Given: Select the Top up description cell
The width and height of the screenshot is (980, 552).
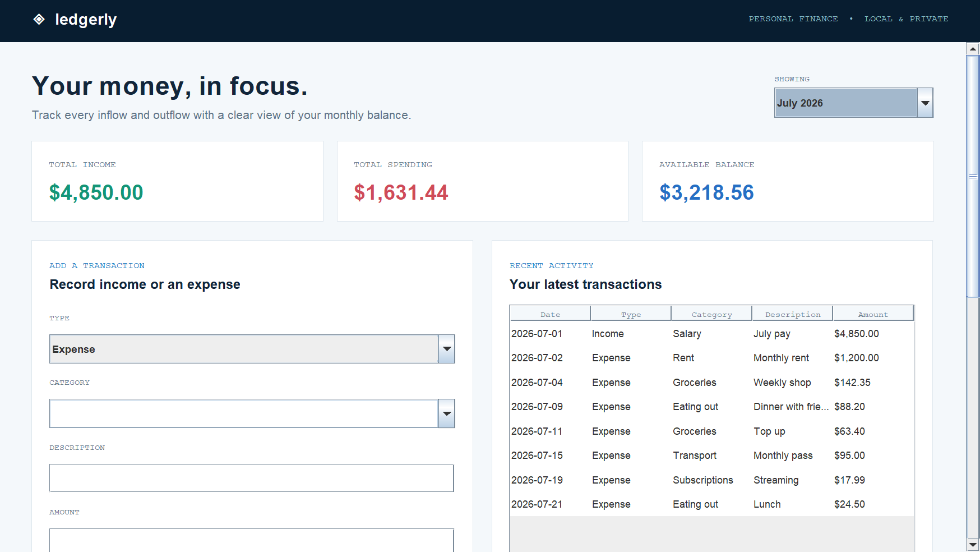Looking at the screenshot, I should point(792,431).
